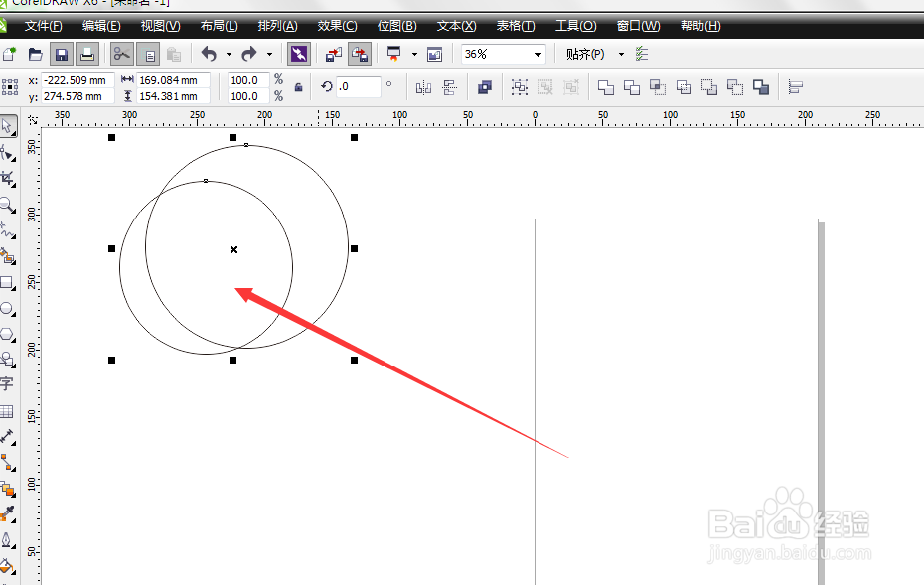This screenshot has width=924, height=585.
Task: Click the Export icon
Action: point(360,55)
